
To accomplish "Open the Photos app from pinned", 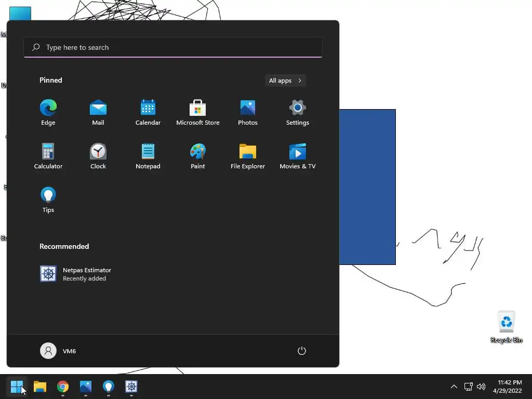I will (x=248, y=113).
